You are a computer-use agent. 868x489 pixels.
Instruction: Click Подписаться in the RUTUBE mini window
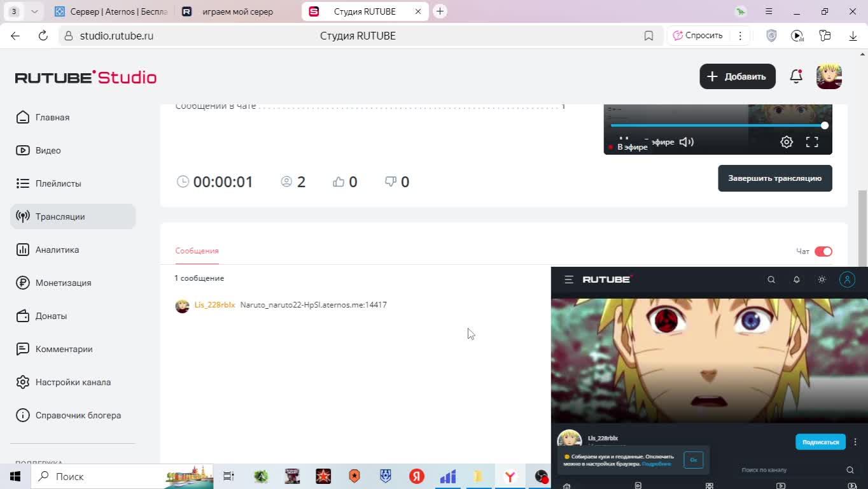click(820, 442)
